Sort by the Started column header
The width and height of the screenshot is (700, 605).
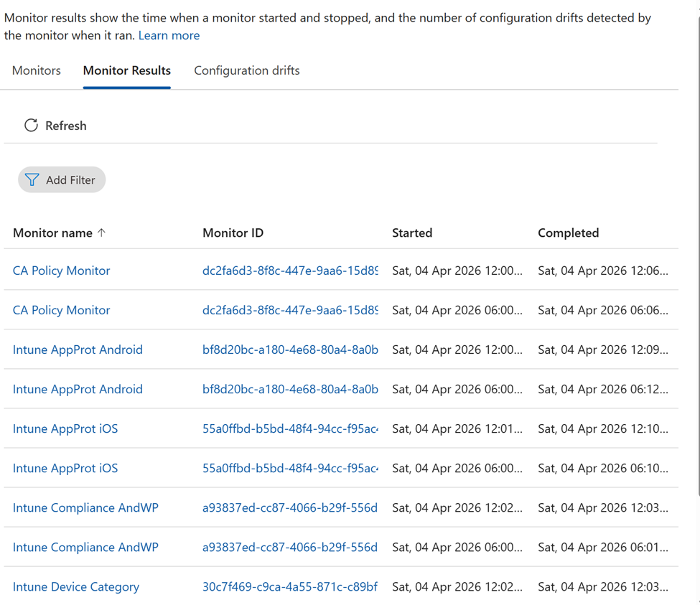(412, 233)
